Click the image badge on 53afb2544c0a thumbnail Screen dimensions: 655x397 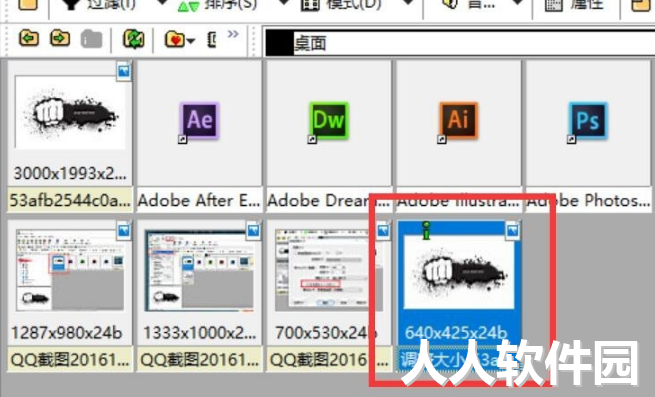(124, 71)
